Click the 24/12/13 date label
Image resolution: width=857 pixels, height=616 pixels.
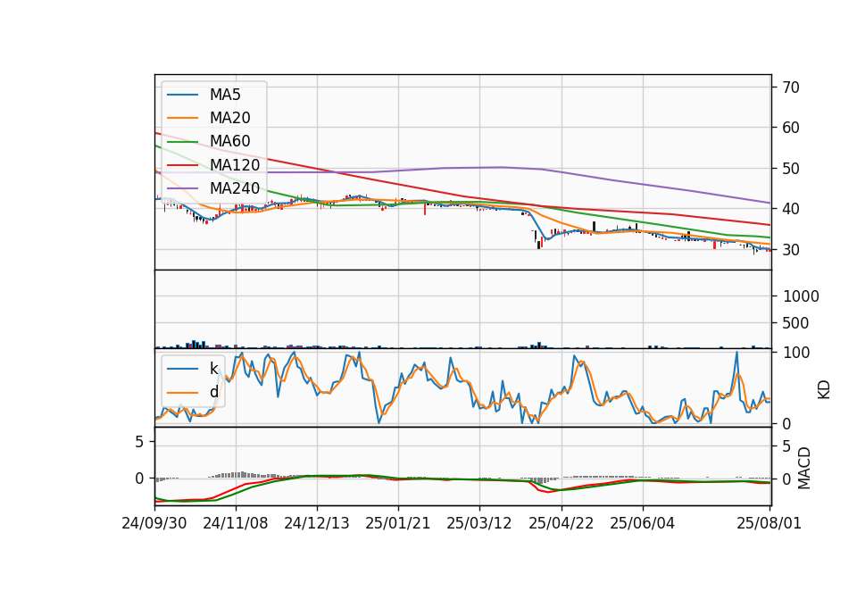click(x=316, y=523)
